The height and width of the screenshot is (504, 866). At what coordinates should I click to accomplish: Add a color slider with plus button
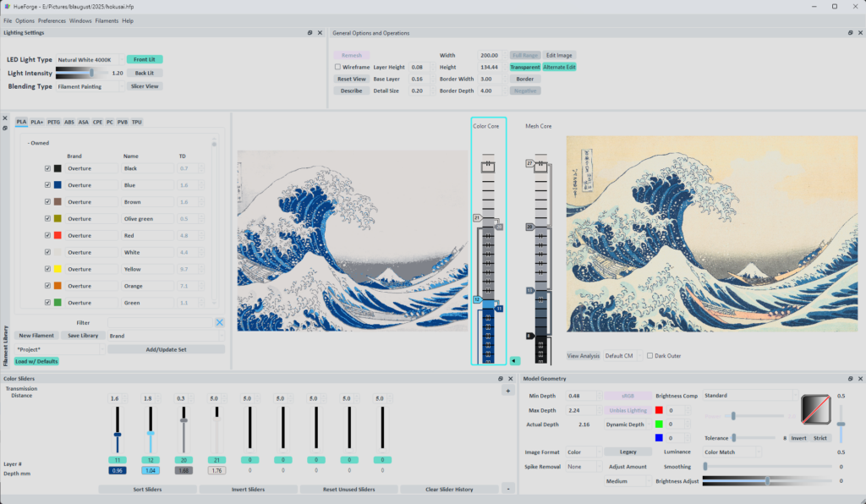pos(508,391)
